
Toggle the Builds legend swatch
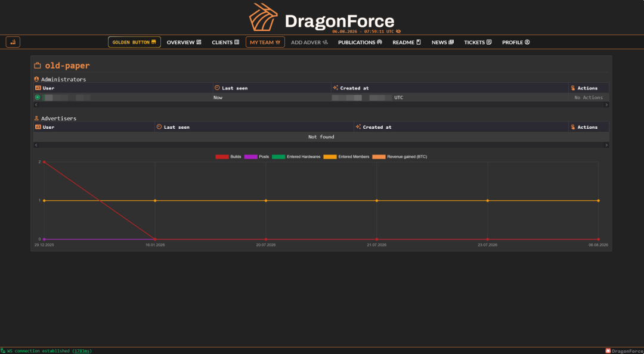click(x=222, y=157)
